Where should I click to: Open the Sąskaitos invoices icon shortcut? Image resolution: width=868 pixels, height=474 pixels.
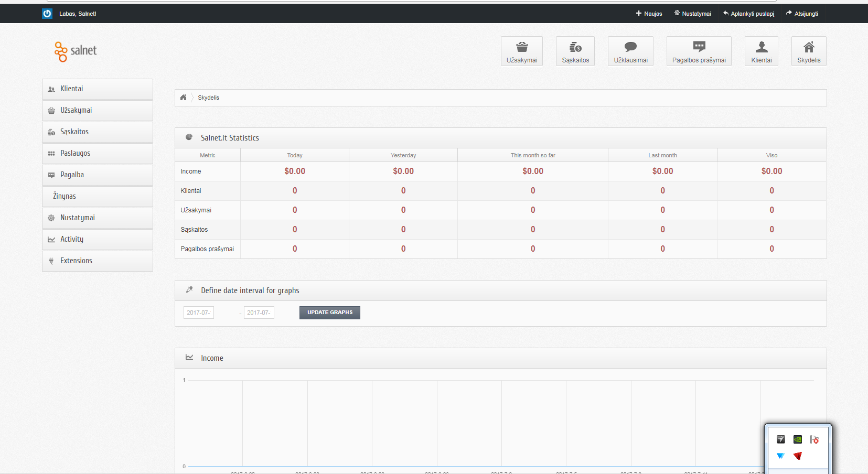[x=575, y=51]
